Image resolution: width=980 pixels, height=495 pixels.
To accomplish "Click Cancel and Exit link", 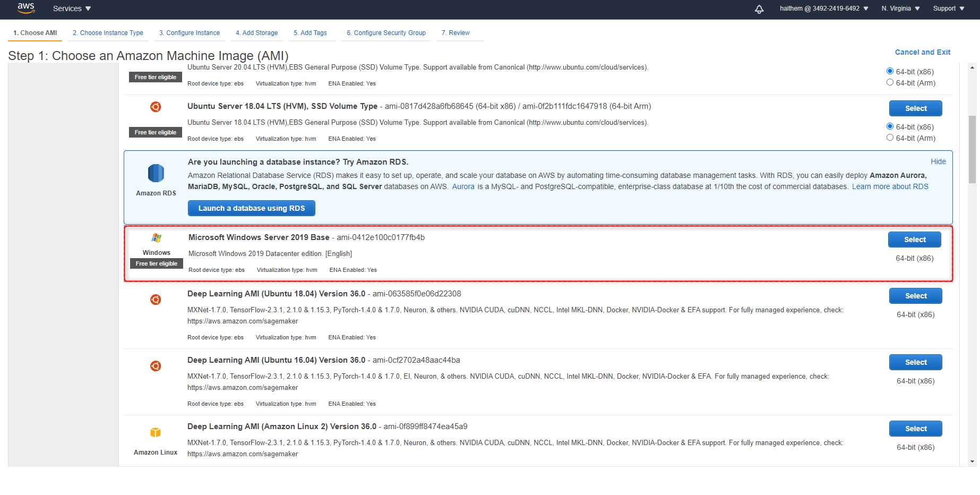I will 923,52.
